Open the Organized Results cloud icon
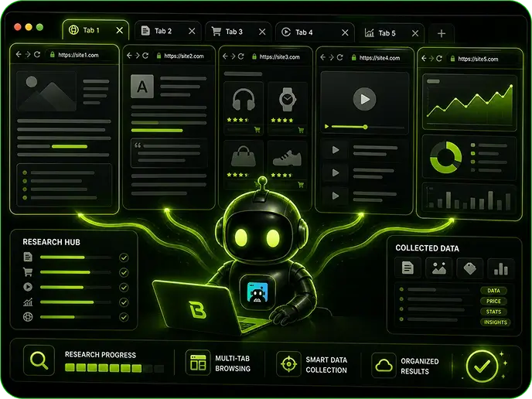The width and height of the screenshot is (532, 399). (x=384, y=366)
